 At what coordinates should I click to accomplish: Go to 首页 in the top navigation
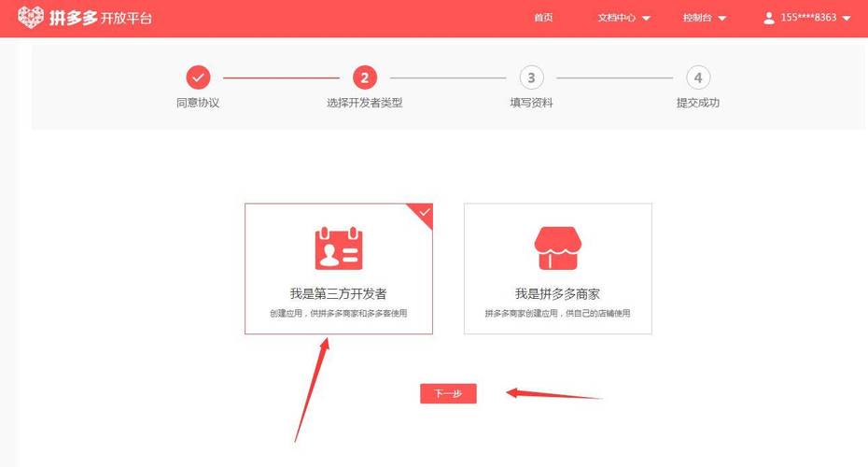tap(543, 18)
